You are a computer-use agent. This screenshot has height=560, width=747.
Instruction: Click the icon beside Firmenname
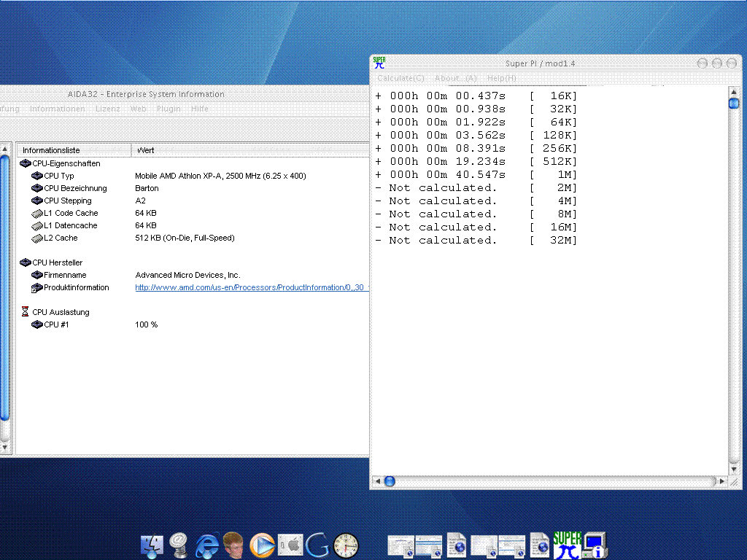click(x=36, y=275)
